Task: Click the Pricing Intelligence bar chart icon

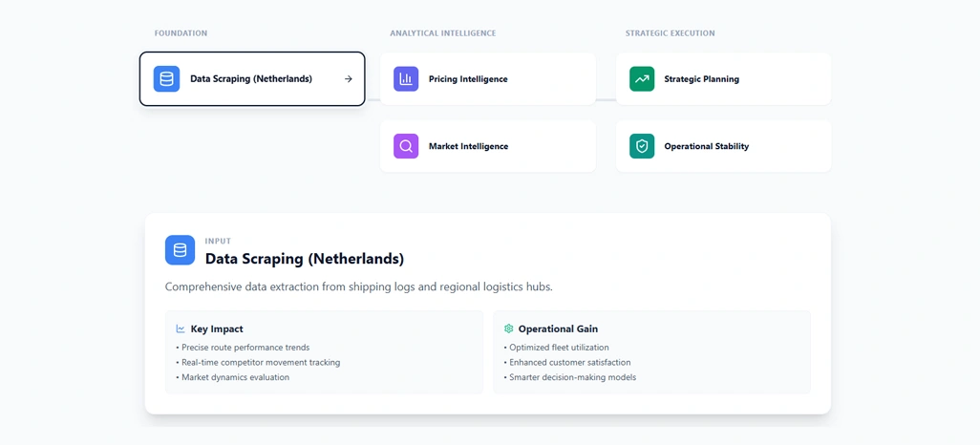Action: pyautogui.click(x=406, y=79)
